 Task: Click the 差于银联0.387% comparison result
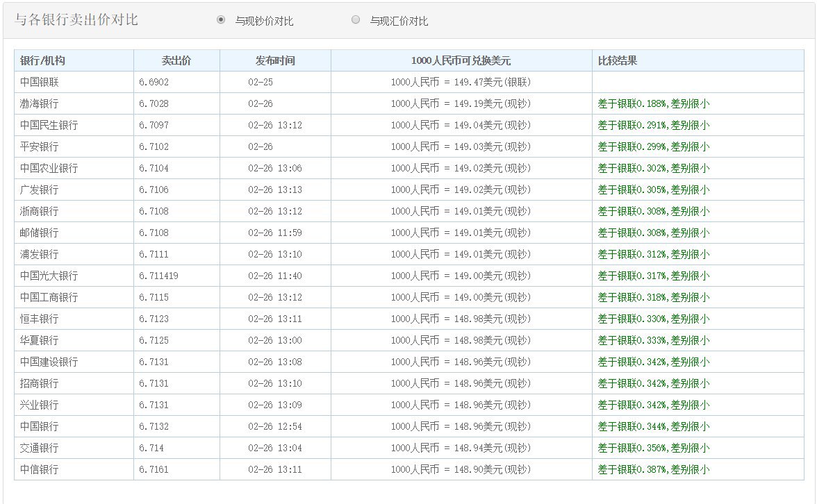pyautogui.click(x=653, y=469)
